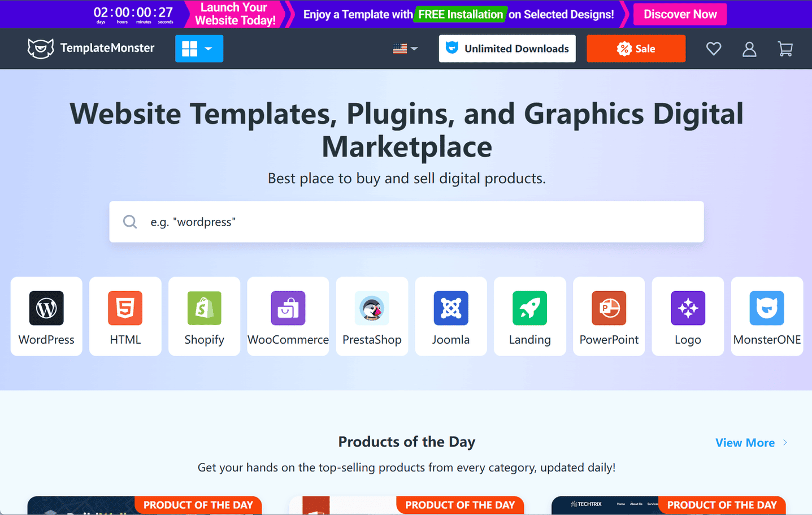
Task: Choose the WooCommerce category tile
Action: [288, 317]
